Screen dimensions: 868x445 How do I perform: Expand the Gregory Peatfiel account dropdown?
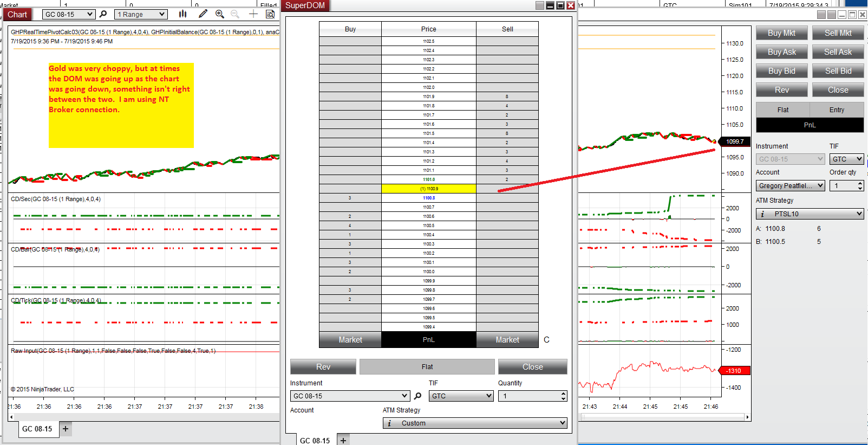(x=791, y=186)
